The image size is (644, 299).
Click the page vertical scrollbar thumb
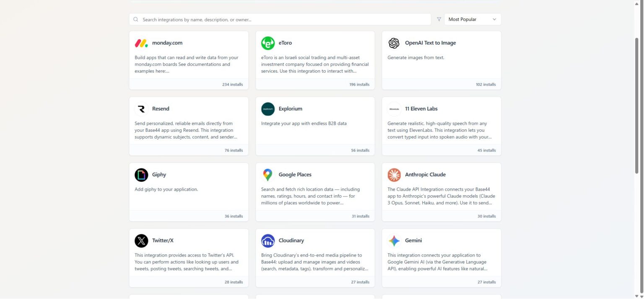pos(637,105)
